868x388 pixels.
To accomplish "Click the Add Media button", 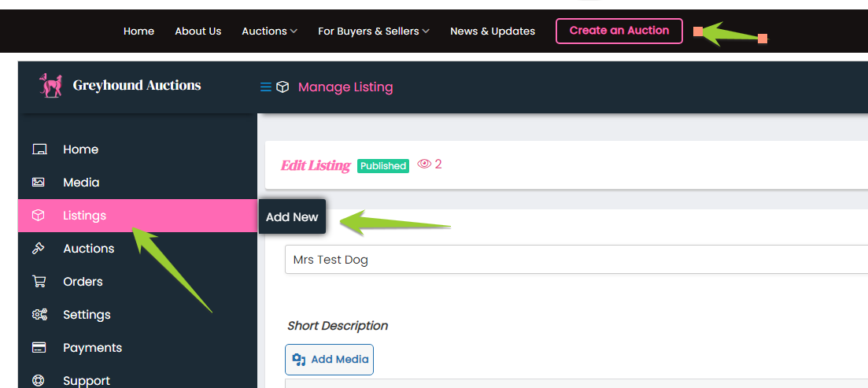I will tap(330, 359).
